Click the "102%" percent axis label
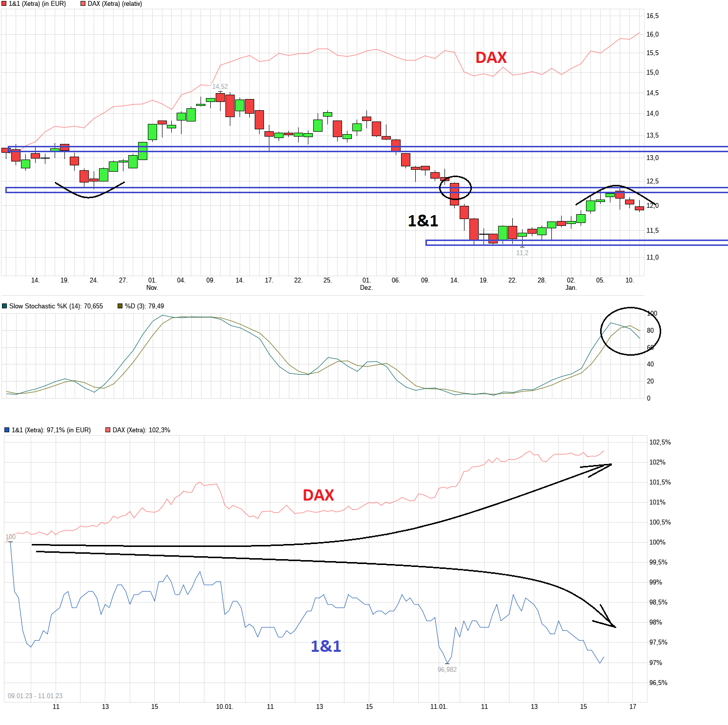This screenshot has width=728, height=725. pos(657,463)
